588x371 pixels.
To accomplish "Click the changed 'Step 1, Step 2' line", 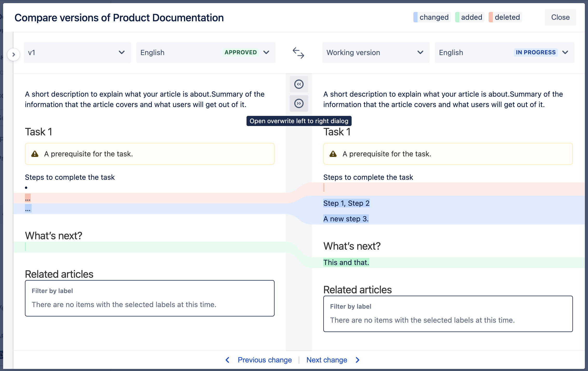I will pos(346,203).
